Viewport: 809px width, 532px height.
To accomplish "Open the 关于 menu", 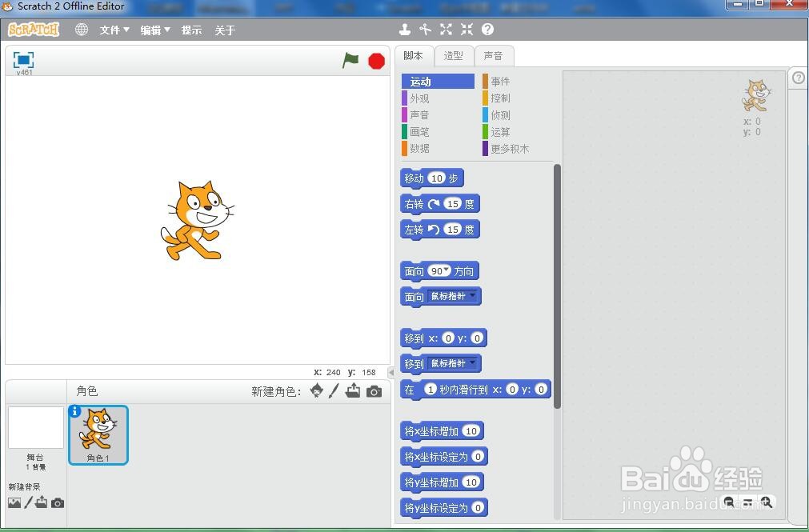I will pos(225,30).
